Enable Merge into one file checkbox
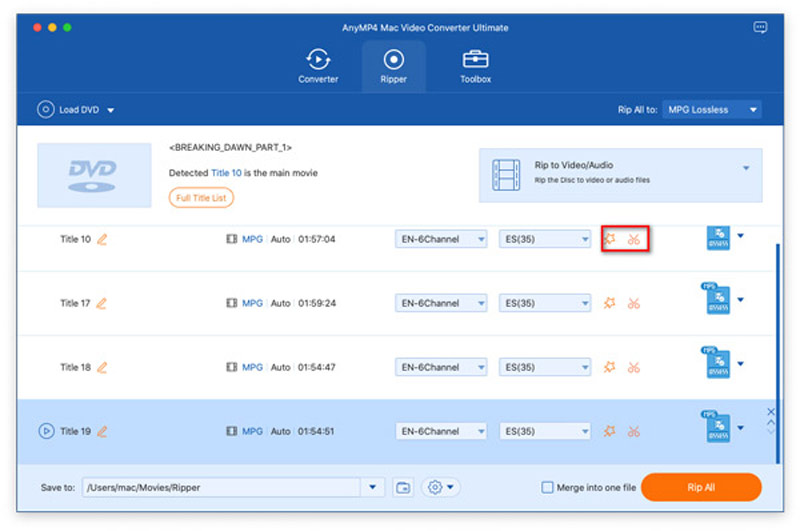Viewport: 800px width, 531px height. [547, 488]
